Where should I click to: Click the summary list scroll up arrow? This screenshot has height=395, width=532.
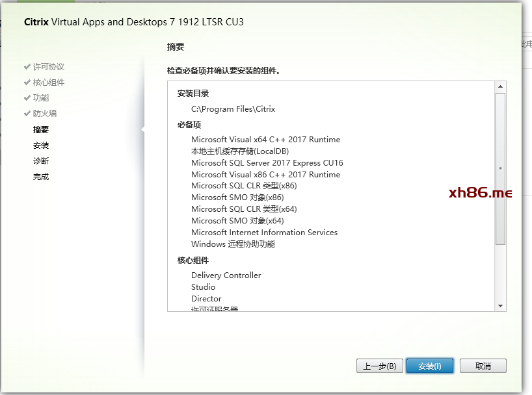pos(500,87)
